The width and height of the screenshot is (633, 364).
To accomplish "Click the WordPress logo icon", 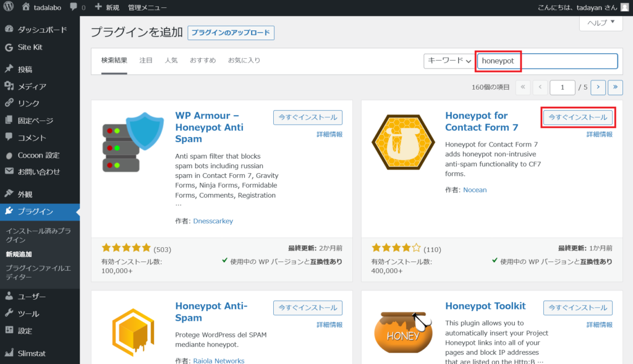I will pyautogui.click(x=8, y=7).
